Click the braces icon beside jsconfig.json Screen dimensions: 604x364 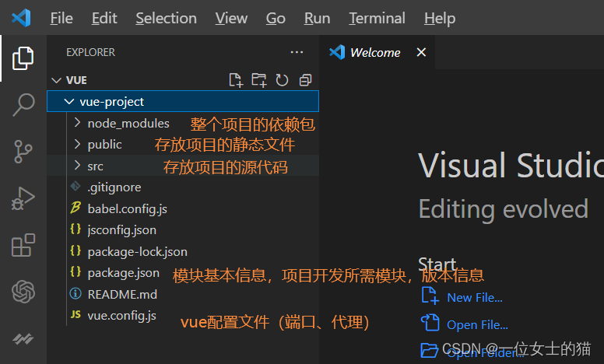(75, 229)
